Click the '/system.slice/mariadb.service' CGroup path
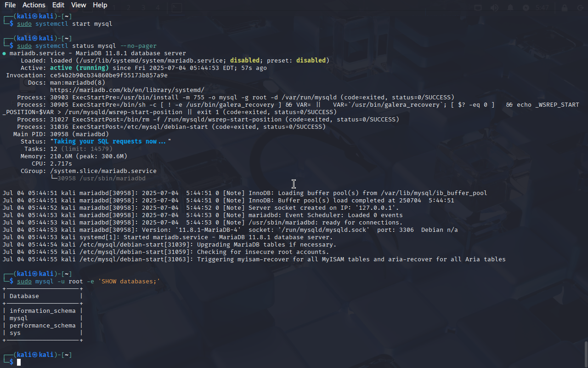588x368 pixels. point(103,171)
